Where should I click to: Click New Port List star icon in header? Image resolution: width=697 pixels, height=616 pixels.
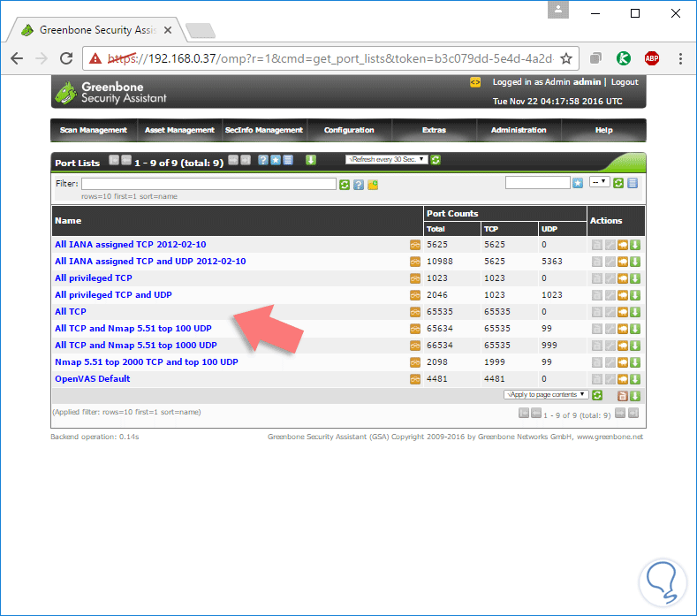pyautogui.click(x=276, y=160)
